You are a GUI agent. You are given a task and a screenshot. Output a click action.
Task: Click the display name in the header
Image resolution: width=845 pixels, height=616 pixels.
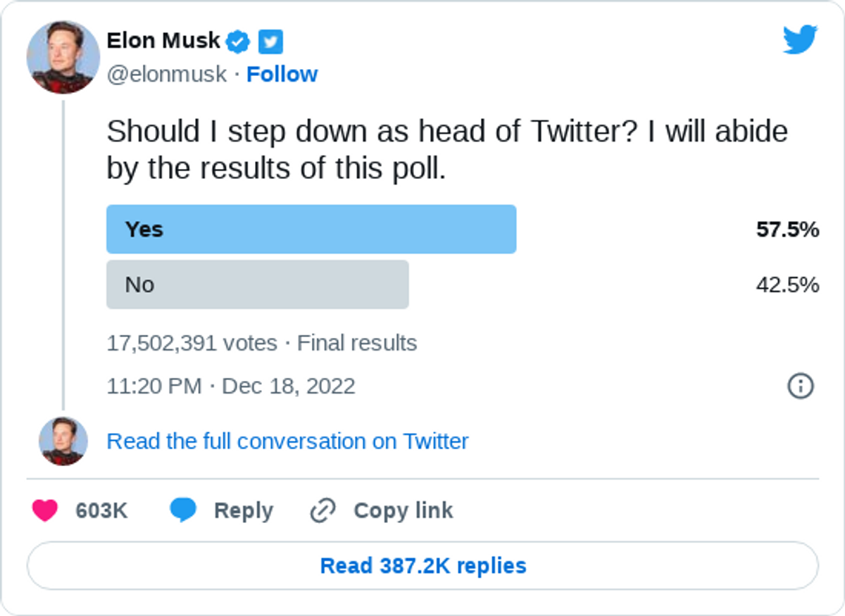point(163,41)
